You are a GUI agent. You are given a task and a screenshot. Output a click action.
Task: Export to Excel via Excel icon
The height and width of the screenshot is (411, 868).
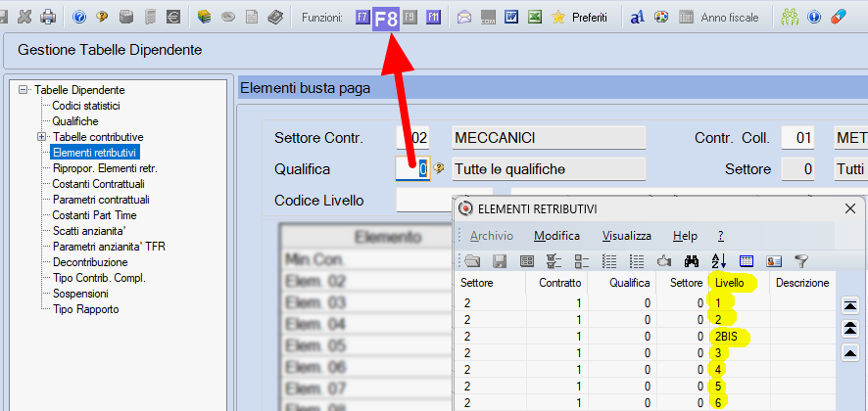[534, 18]
